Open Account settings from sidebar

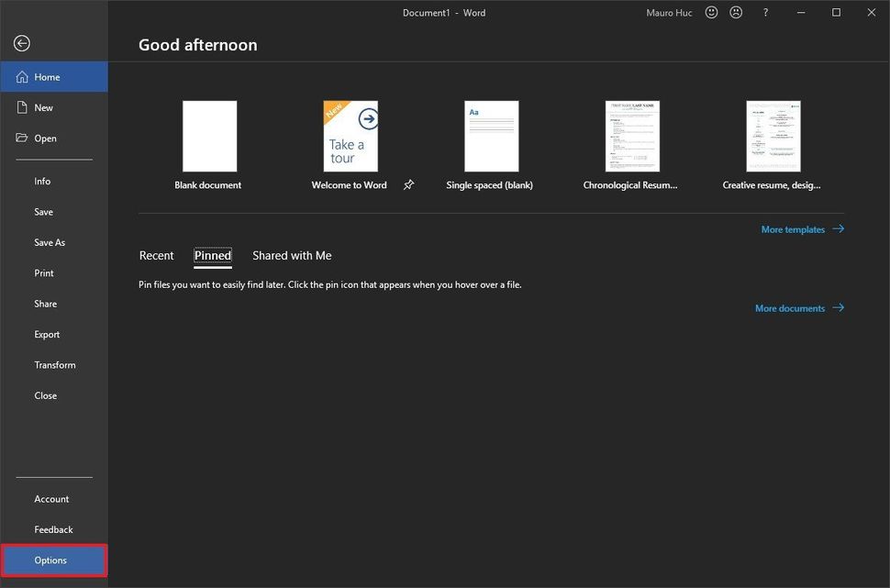coord(50,498)
